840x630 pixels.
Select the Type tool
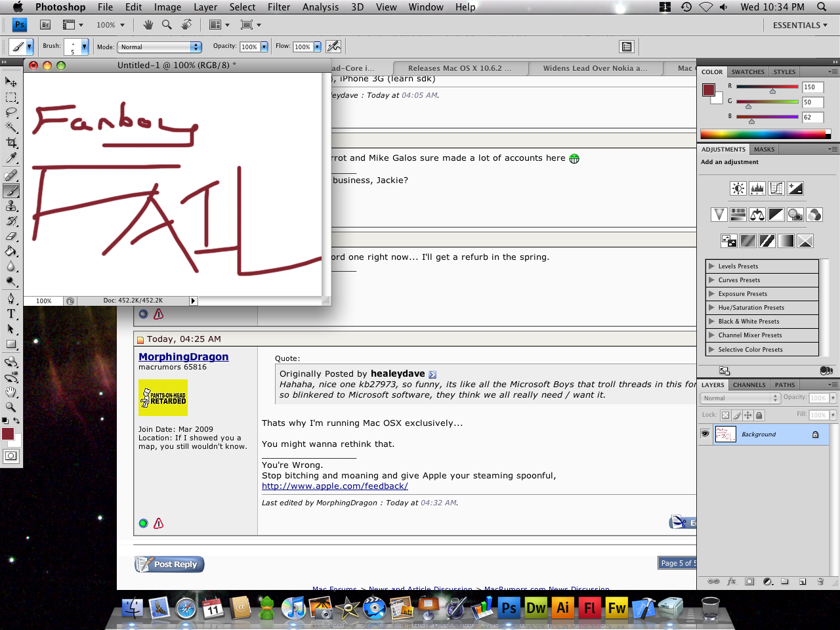(x=11, y=314)
